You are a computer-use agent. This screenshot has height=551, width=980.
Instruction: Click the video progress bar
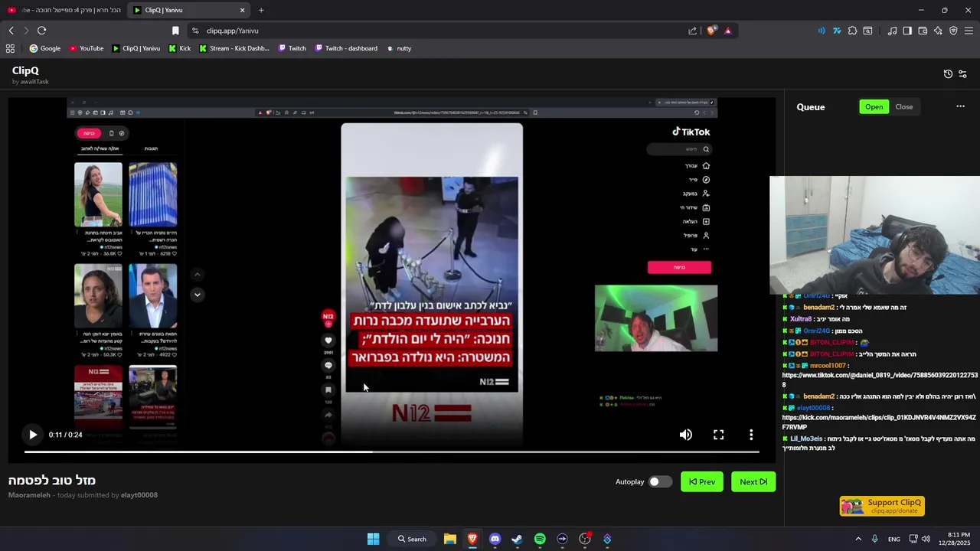[391, 452]
